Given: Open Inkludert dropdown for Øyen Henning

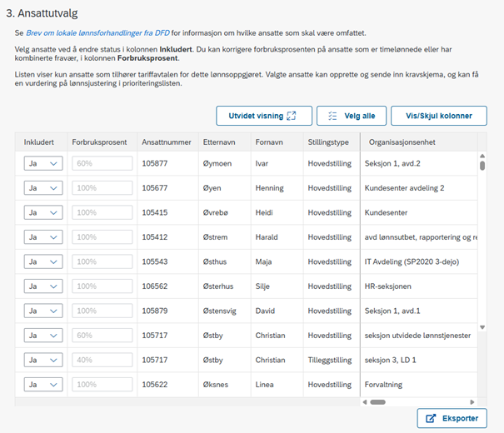Looking at the screenshot, I should click(x=43, y=188).
